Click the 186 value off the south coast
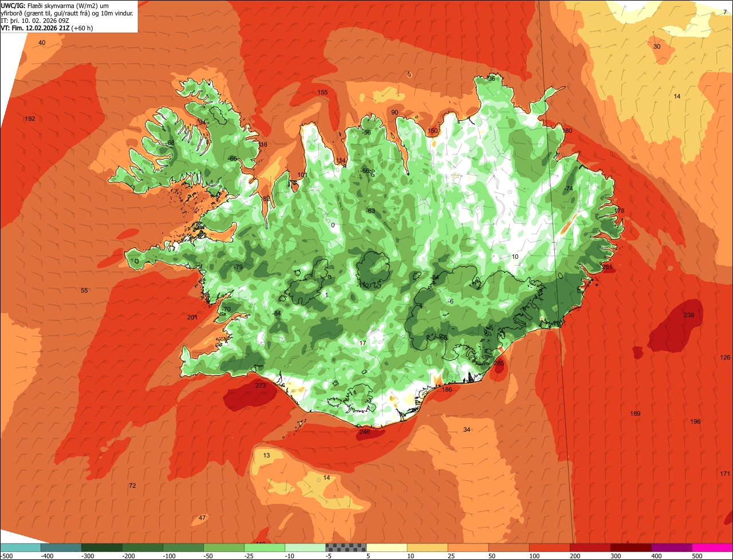Screen dimensions: 733x560 click(x=447, y=389)
